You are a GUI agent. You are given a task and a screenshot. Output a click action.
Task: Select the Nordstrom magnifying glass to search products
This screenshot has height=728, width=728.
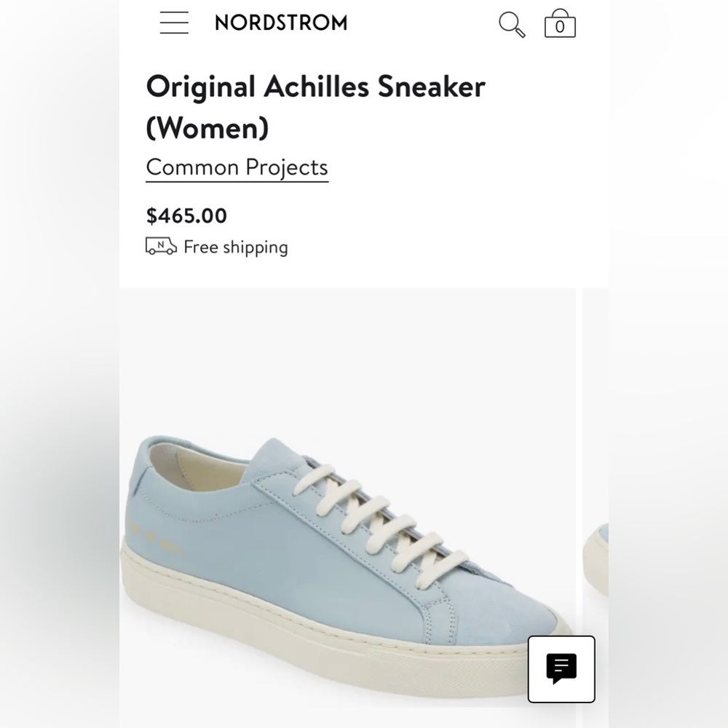[512, 23]
